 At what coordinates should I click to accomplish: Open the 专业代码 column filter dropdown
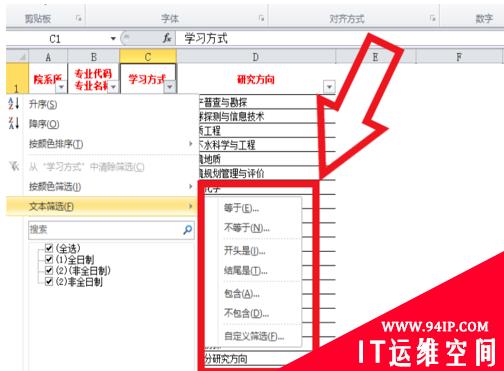113,87
